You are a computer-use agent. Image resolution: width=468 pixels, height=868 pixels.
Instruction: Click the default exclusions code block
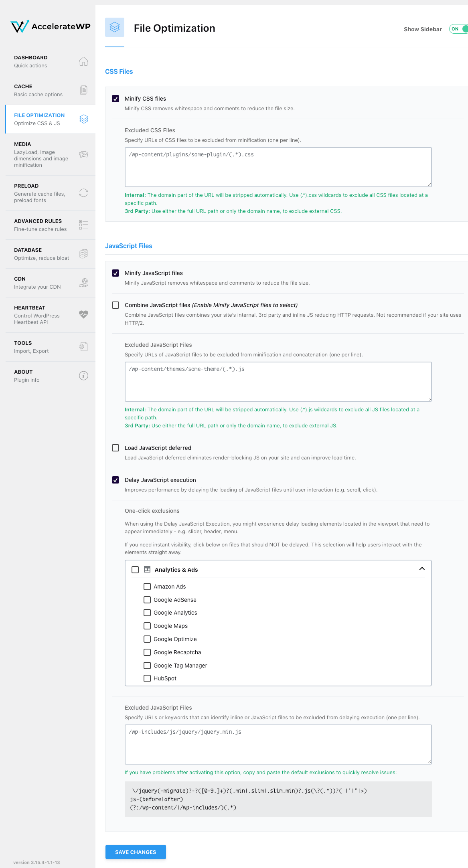click(x=278, y=799)
